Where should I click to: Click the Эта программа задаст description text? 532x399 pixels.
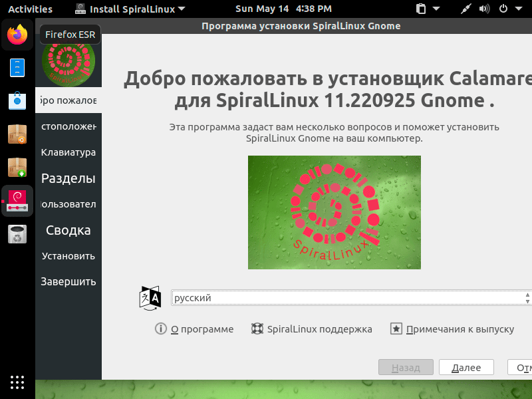coord(334,132)
